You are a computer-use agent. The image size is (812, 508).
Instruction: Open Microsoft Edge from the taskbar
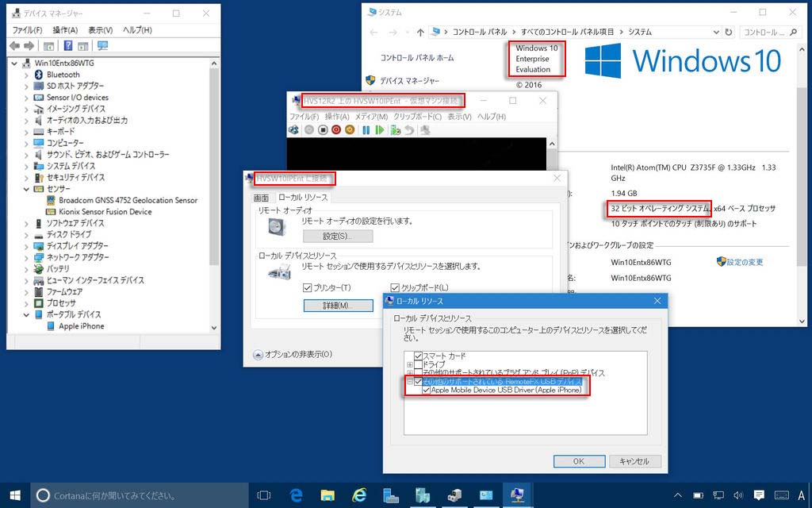[x=296, y=495]
